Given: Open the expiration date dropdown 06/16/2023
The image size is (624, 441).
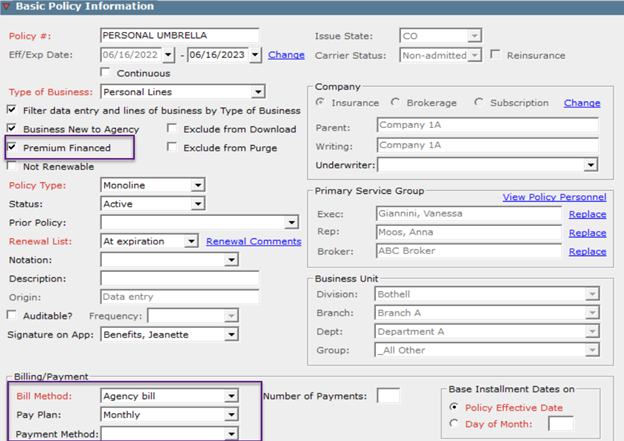Looking at the screenshot, I should tap(255, 55).
